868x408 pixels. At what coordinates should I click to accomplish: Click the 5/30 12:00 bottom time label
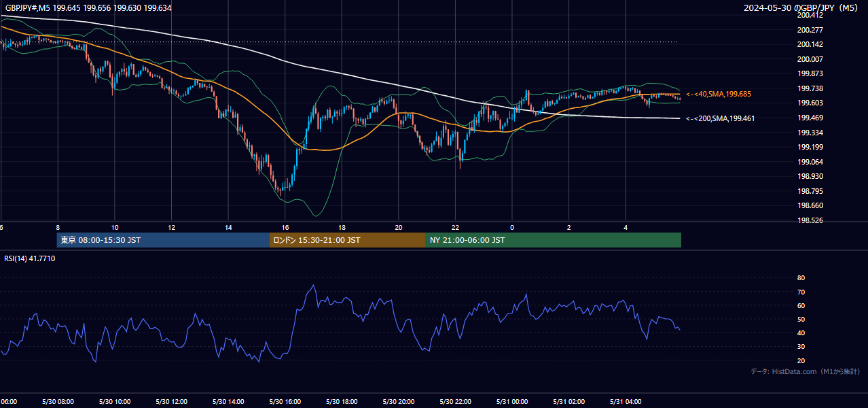171,402
